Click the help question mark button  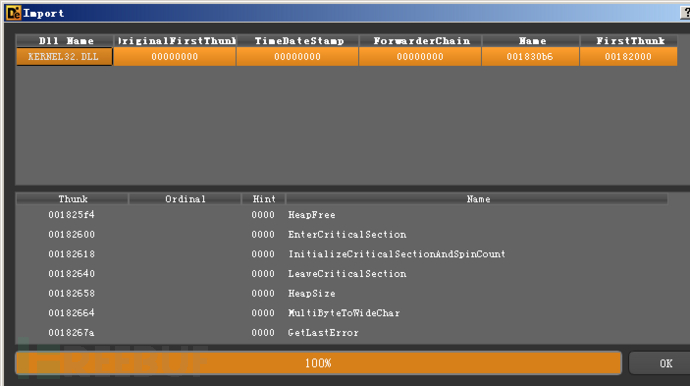pyautogui.click(x=686, y=13)
